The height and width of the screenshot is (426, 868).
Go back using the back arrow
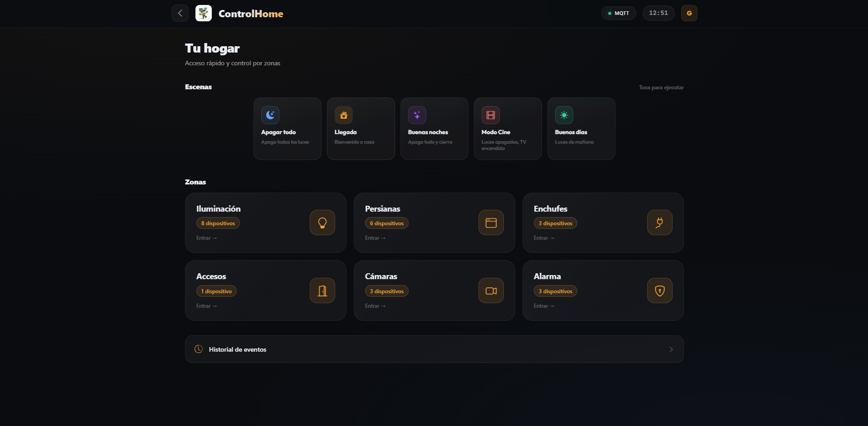pos(180,13)
